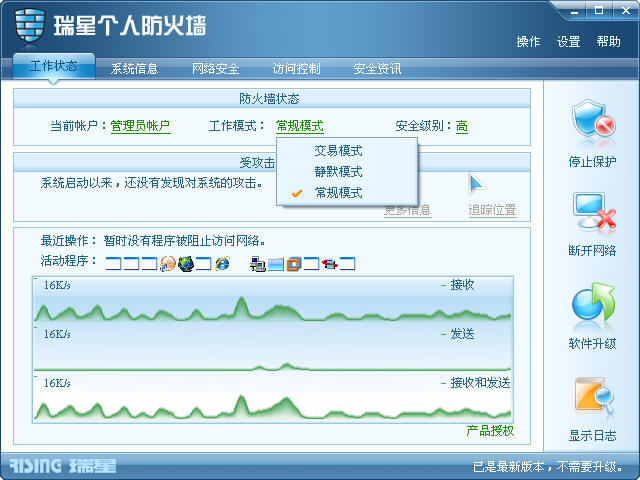Click the orange round program icon in 活动程序
This screenshot has width=640, height=480.
click(x=168, y=264)
